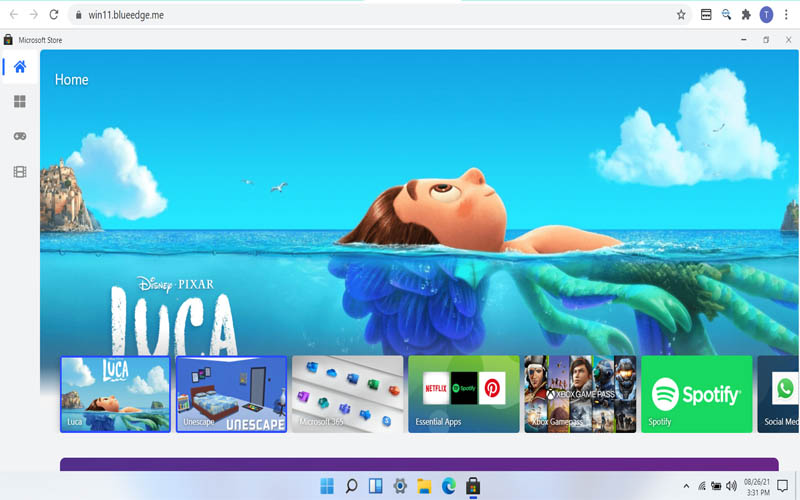The height and width of the screenshot is (500, 800).
Task: Reload the browser page
Action: tap(54, 15)
